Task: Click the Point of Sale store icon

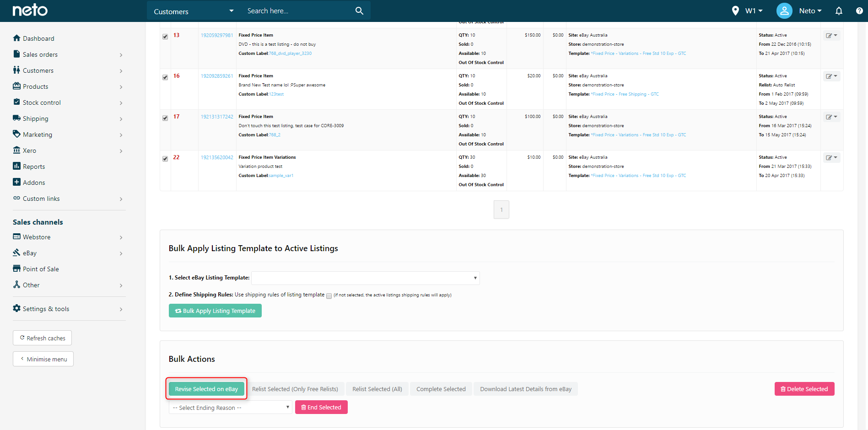Action: (16, 269)
